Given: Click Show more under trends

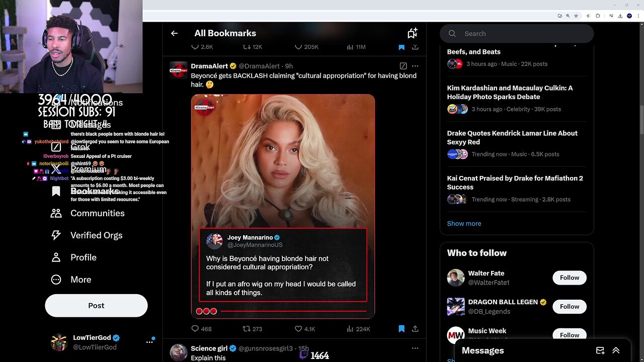Looking at the screenshot, I should 464,224.
